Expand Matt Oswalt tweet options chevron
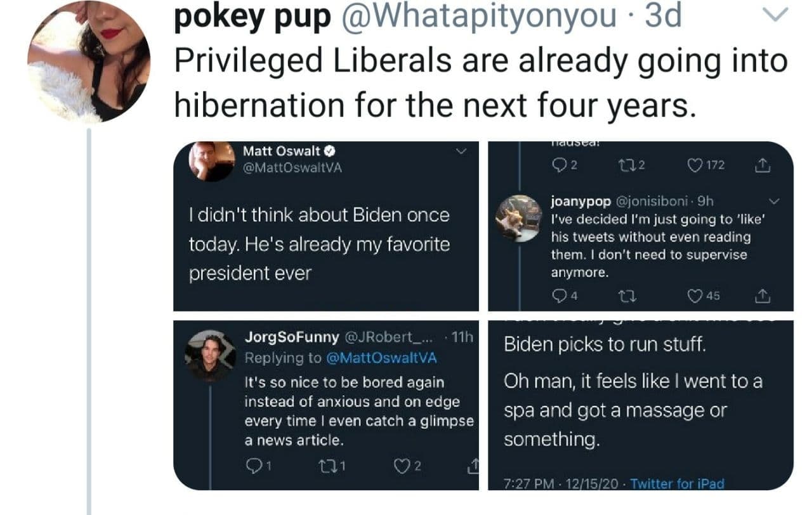This screenshot has width=812, height=515. (462, 152)
